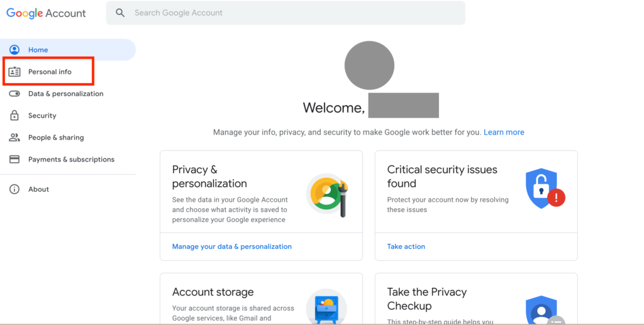Go to Data & personalization section
This screenshot has height=325, width=644.
(x=65, y=94)
